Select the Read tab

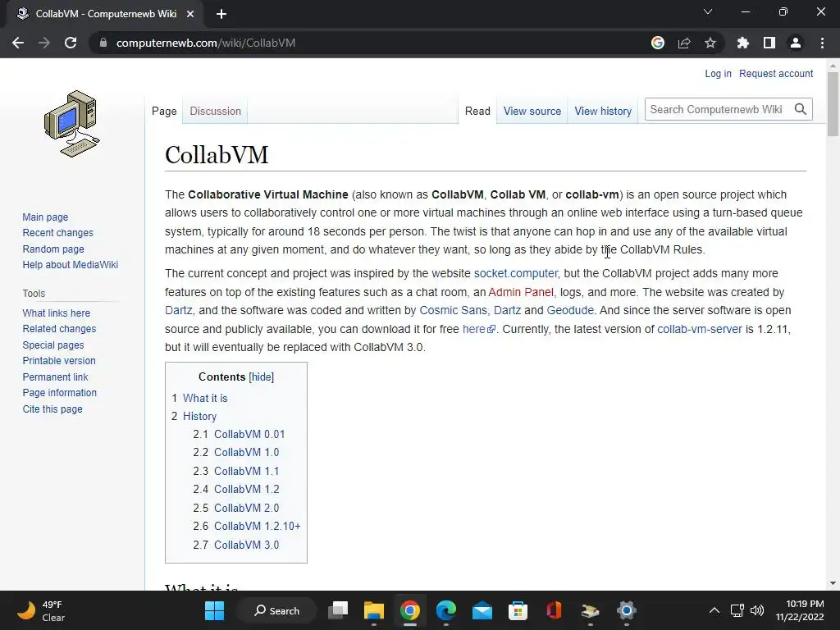pos(477,111)
